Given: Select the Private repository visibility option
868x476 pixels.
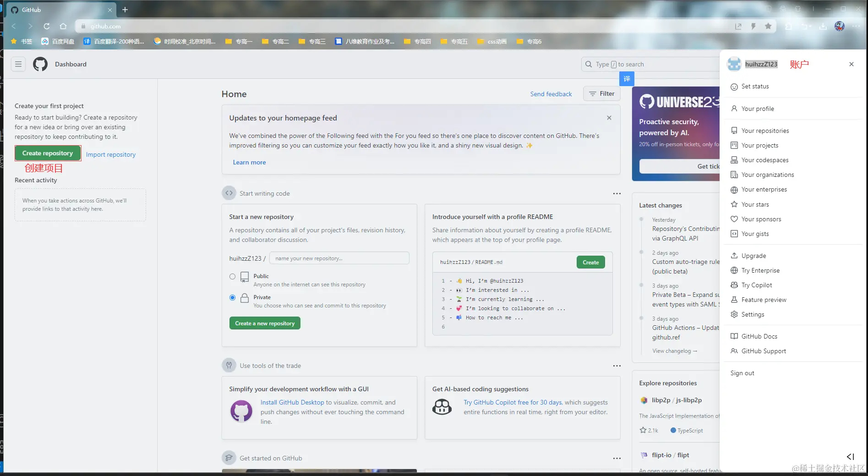Looking at the screenshot, I should (x=233, y=298).
